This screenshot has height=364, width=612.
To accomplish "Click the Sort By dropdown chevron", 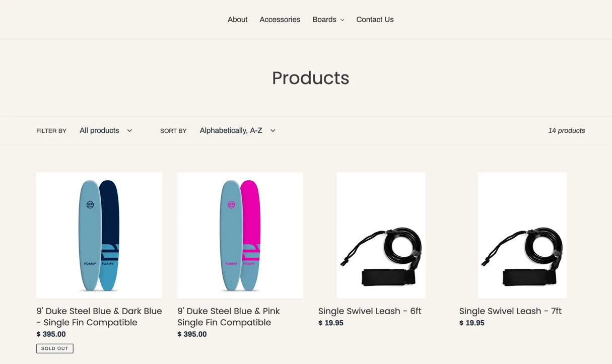I will pyautogui.click(x=273, y=131).
